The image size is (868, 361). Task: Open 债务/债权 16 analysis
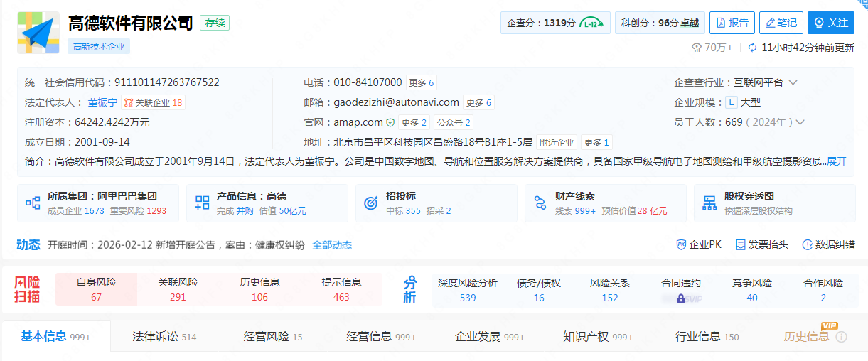pos(539,290)
